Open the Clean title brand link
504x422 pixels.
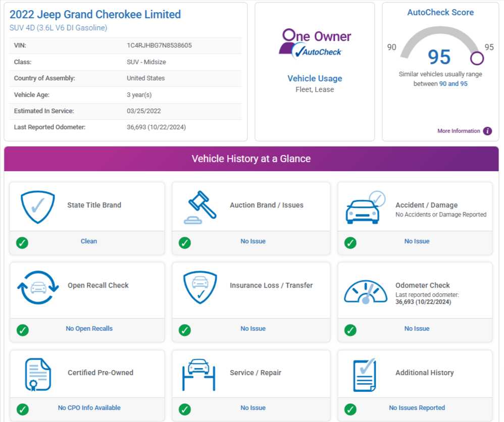pos(89,241)
